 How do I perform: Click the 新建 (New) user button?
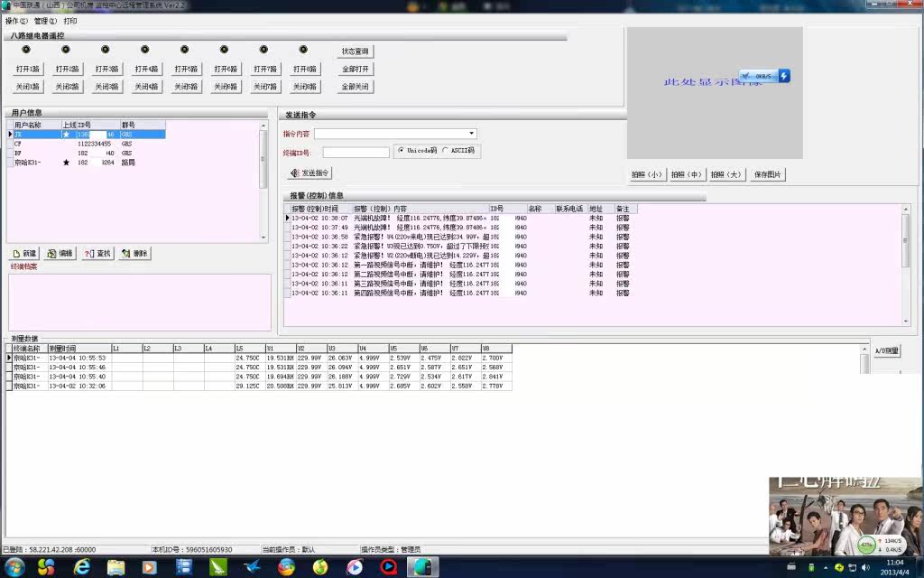tap(24, 254)
